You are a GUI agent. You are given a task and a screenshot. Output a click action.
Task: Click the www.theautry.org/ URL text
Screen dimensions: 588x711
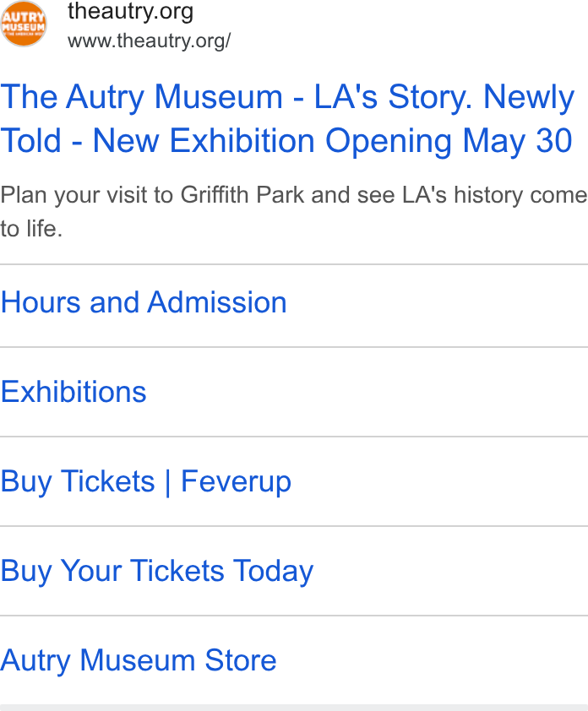tap(150, 41)
